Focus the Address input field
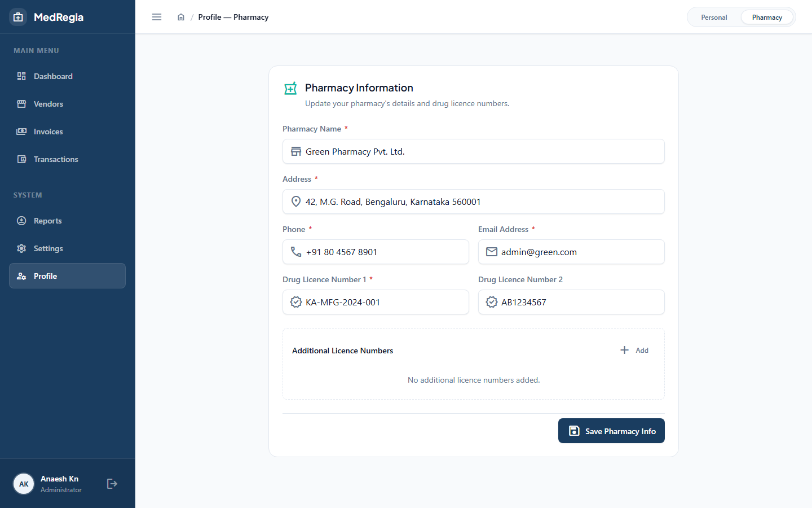812x508 pixels. pos(474,202)
